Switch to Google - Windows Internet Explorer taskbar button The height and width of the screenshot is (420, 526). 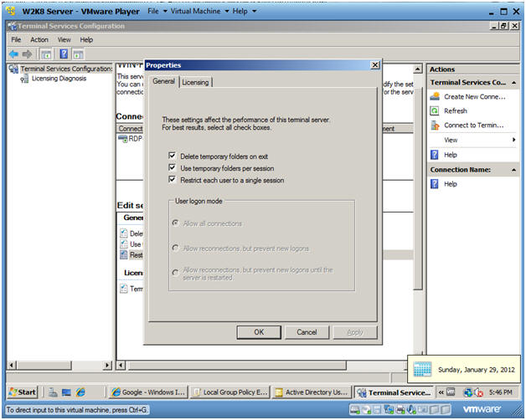tap(148, 392)
